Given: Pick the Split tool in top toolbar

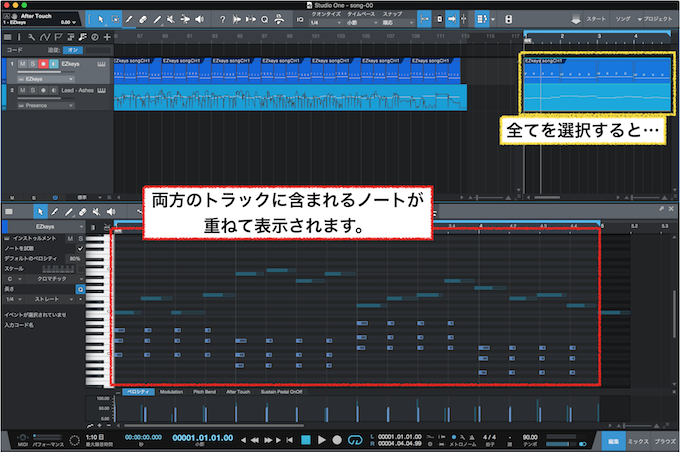Looking at the screenshot, I should pos(129,20).
